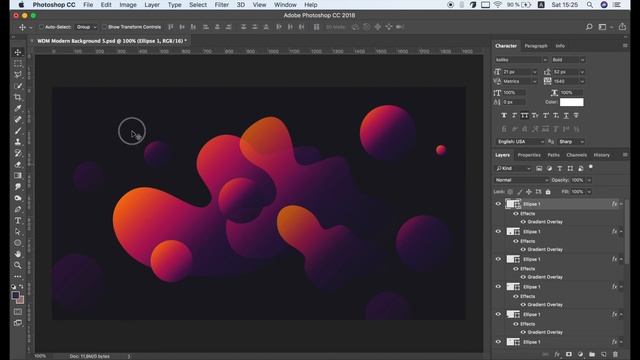The image size is (640, 360).
Task: Toggle Strikethrough in the Character panel
Action: click(x=576, y=116)
